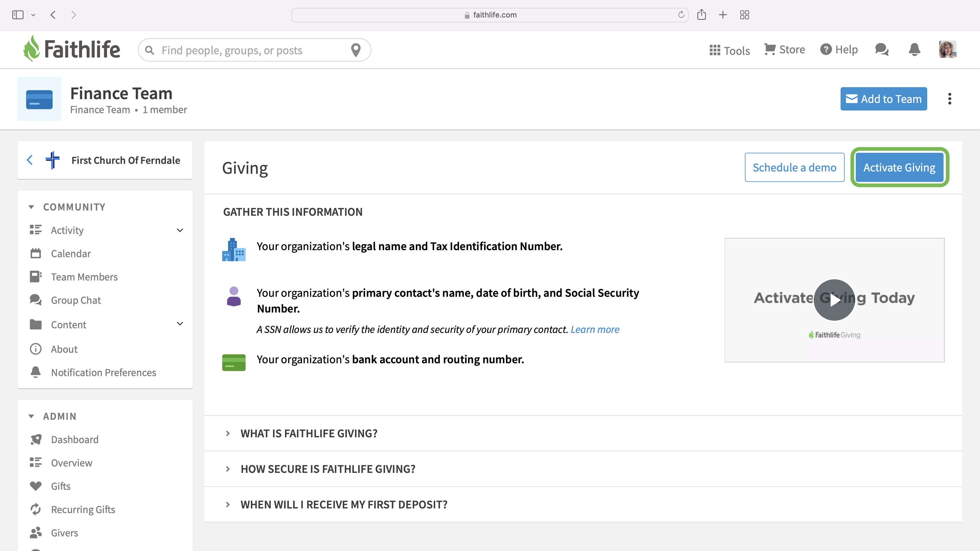The height and width of the screenshot is (551, 980).
Task: Click the faithlife.com address bar
Action: click(490, 15)
